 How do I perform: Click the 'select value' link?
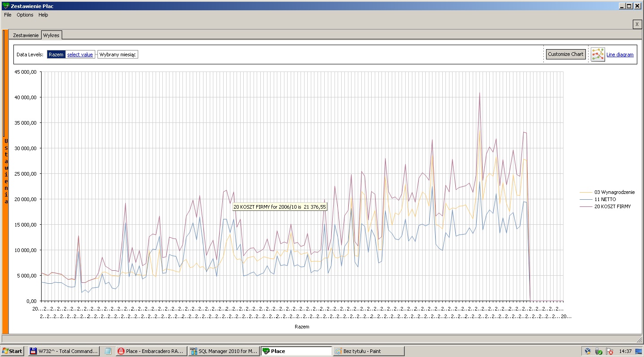[80, 55]
